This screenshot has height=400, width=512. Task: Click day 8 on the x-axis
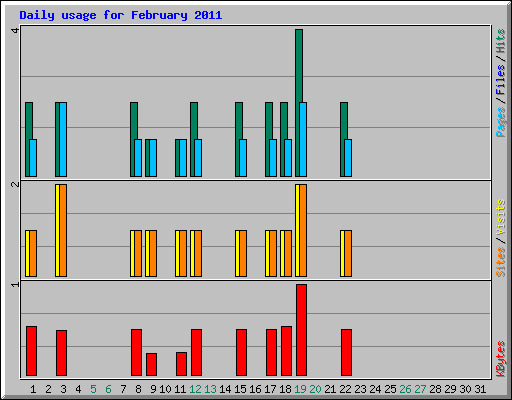[138, 389]
